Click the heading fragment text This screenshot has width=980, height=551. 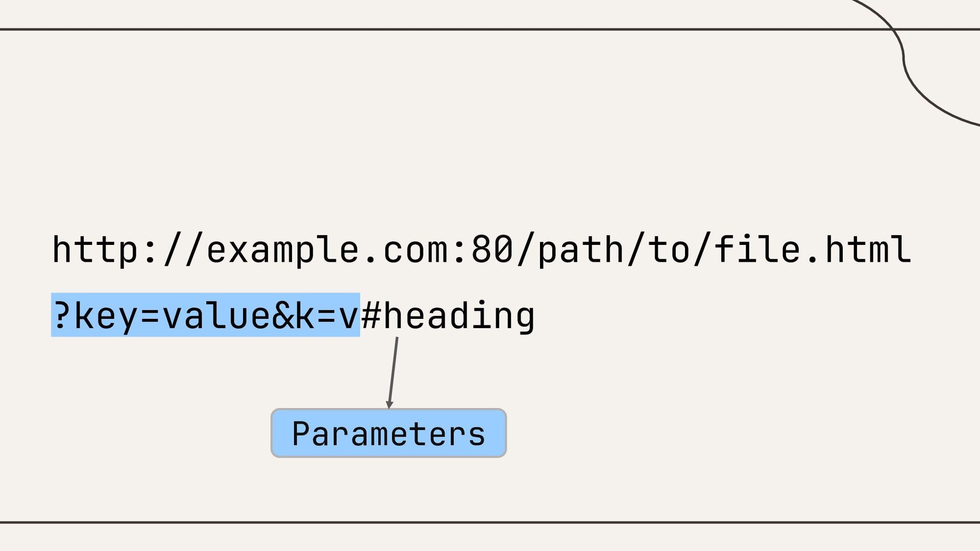pos(459,316)
